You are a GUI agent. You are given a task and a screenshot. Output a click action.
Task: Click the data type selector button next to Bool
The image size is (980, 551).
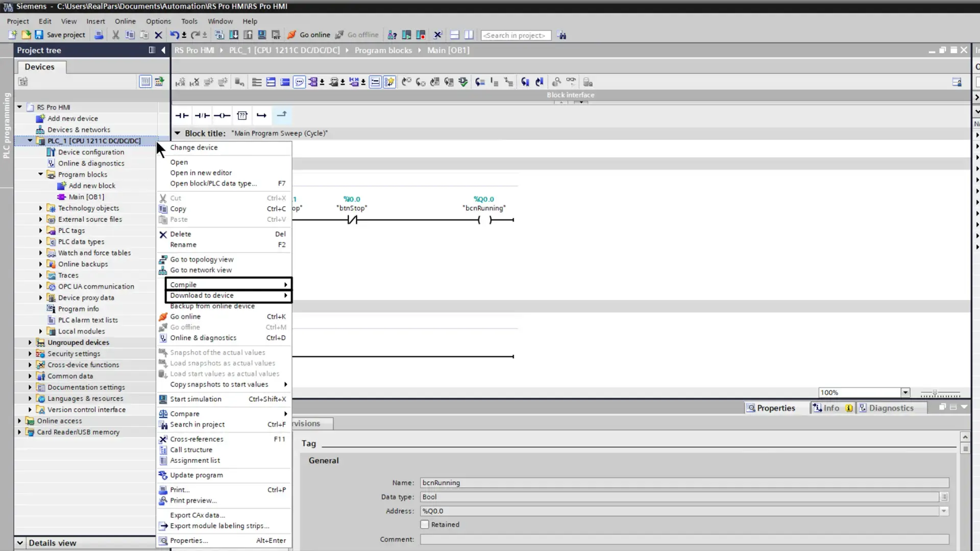coord(944,497)
